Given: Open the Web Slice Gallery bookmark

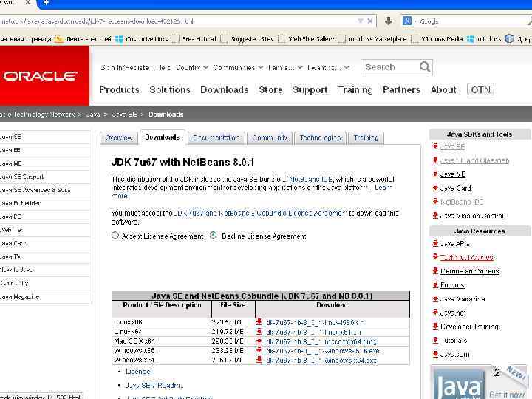Looking at the screenshot, I should 307,39.
